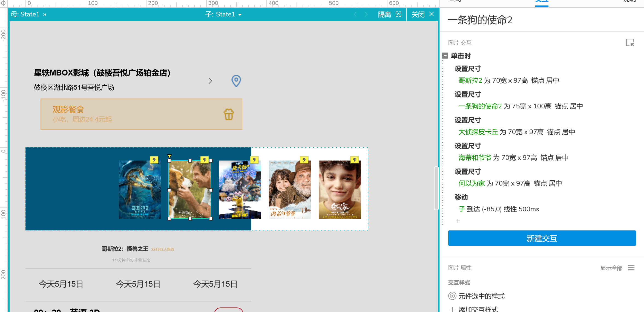Click the ruler origin crosshair icon
The height and width of the screenshot is (312, 644).
[3, 3]
